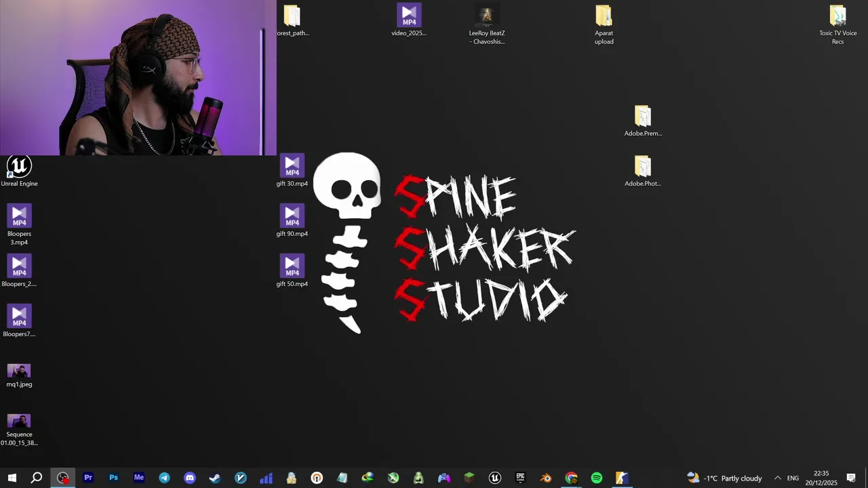Launch Adobe Premiere Pro from taskbar
The height and width of the screenshot is (488, 868).
88,478
